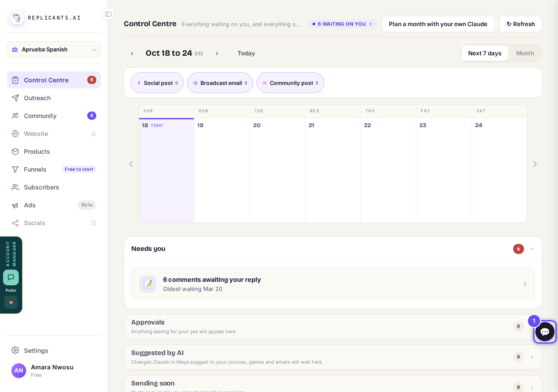This screenshot has height=392, width=558.
Task: Click the Website globe icon
Action: [15, 134]
